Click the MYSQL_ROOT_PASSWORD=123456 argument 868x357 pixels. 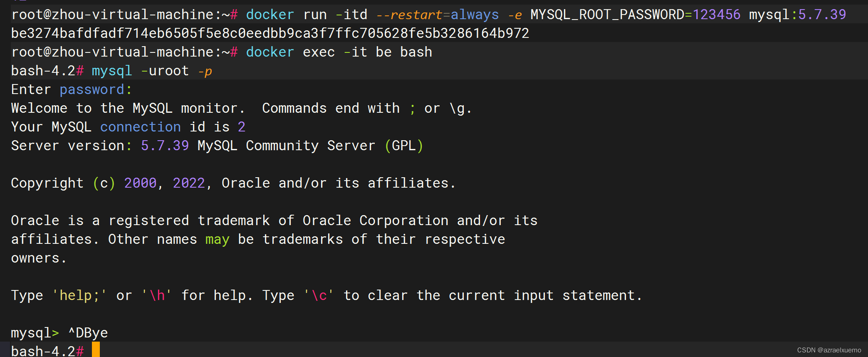click(636, 15)
